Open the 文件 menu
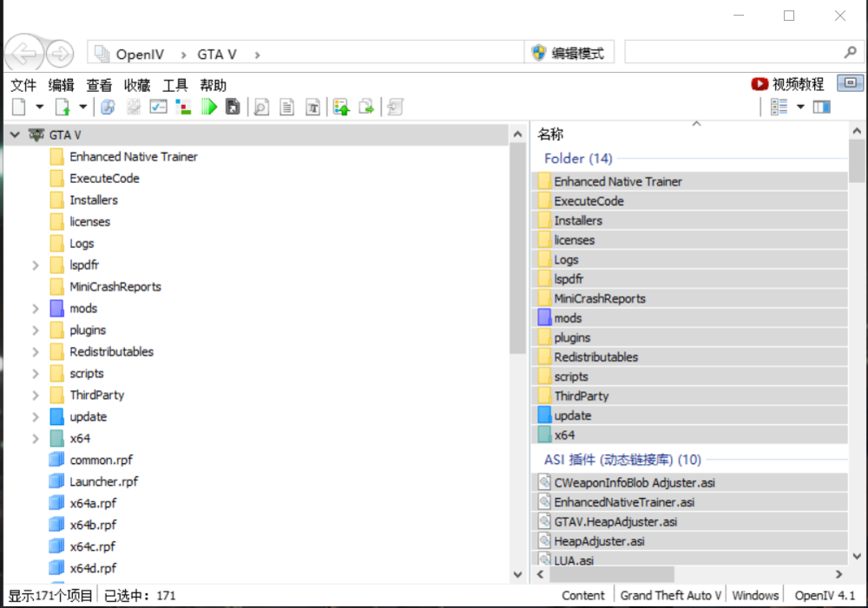 (23, 85)
